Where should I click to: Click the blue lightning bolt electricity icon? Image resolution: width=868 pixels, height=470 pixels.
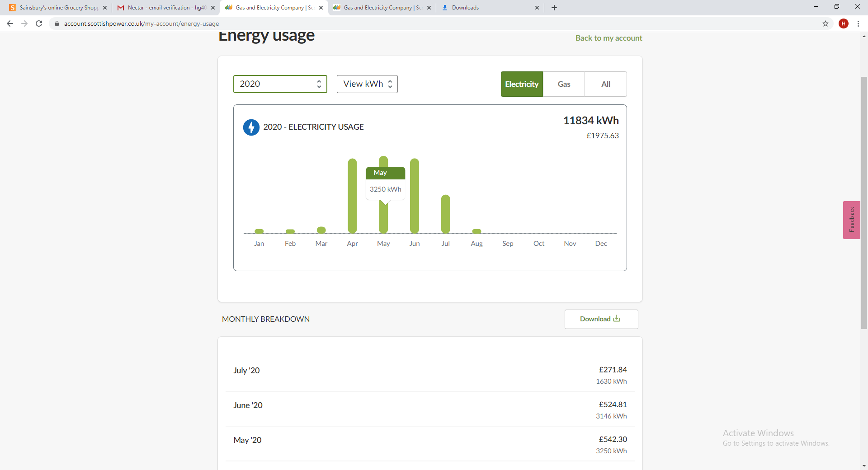(x=251, y=127)
